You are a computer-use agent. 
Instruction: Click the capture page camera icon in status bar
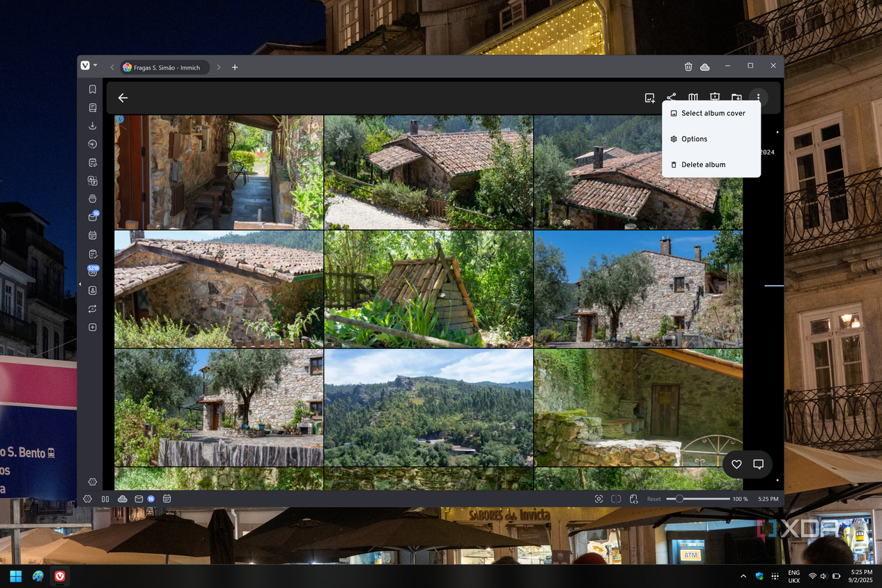point(598,499)
